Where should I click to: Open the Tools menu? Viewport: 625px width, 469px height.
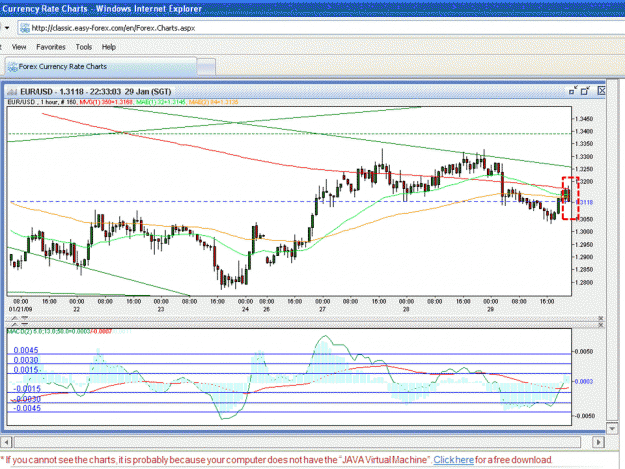tap(84, 47)
